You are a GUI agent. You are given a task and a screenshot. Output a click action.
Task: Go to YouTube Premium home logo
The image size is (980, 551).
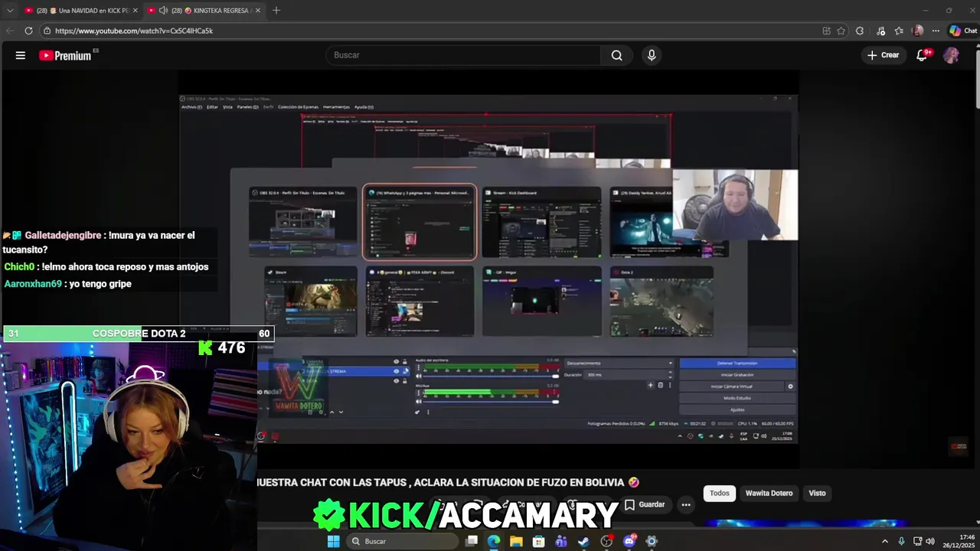tap(65, 55)
